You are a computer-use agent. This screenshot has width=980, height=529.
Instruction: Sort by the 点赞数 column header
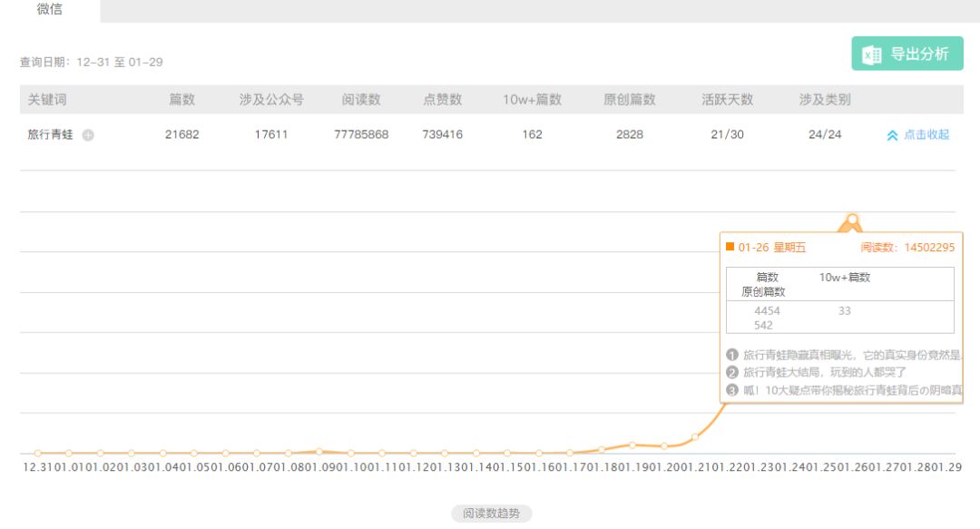(x=442, y=100)
